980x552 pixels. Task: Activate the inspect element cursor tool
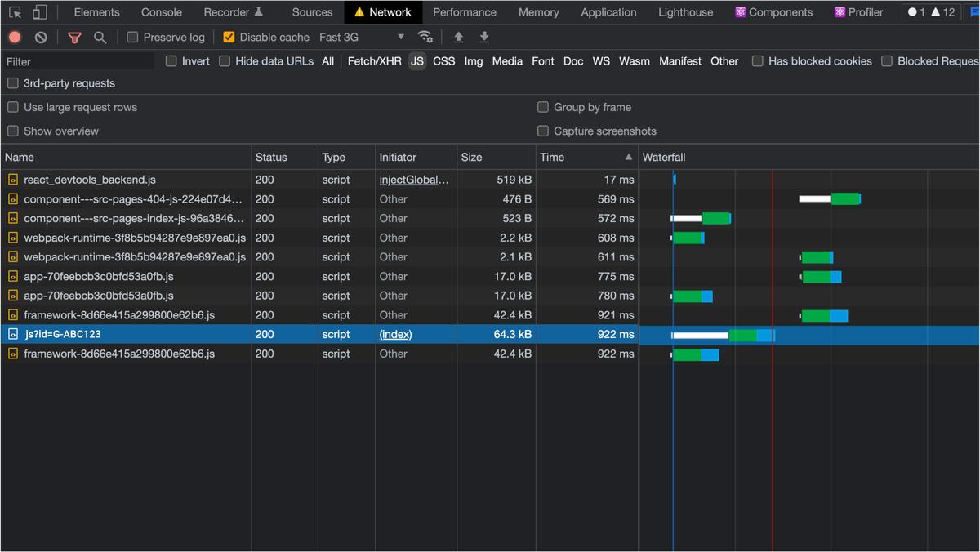pos(14,12)
